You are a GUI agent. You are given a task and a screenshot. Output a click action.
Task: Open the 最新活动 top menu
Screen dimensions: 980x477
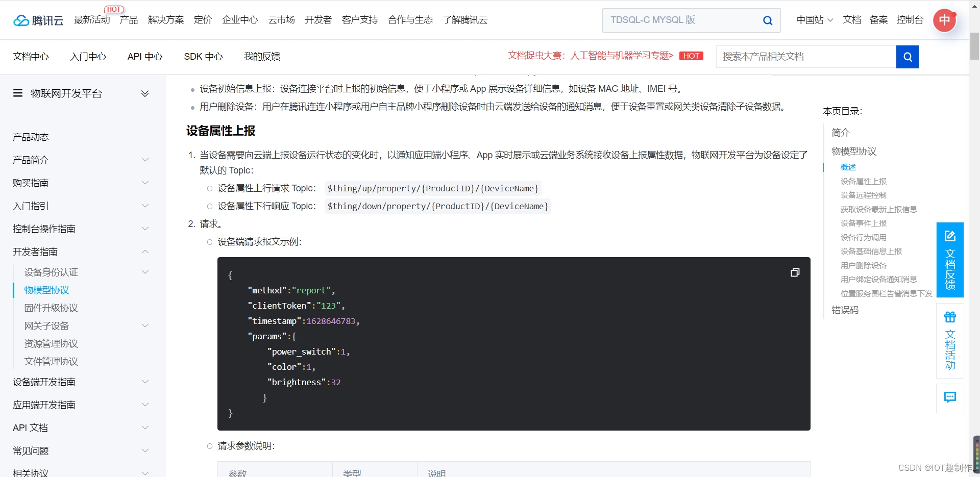(92, 20)
